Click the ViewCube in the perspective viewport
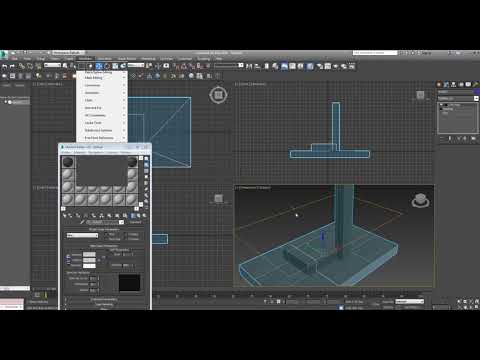Image resolution: width=480 pixels, height=360 pixels. [420, 201]
